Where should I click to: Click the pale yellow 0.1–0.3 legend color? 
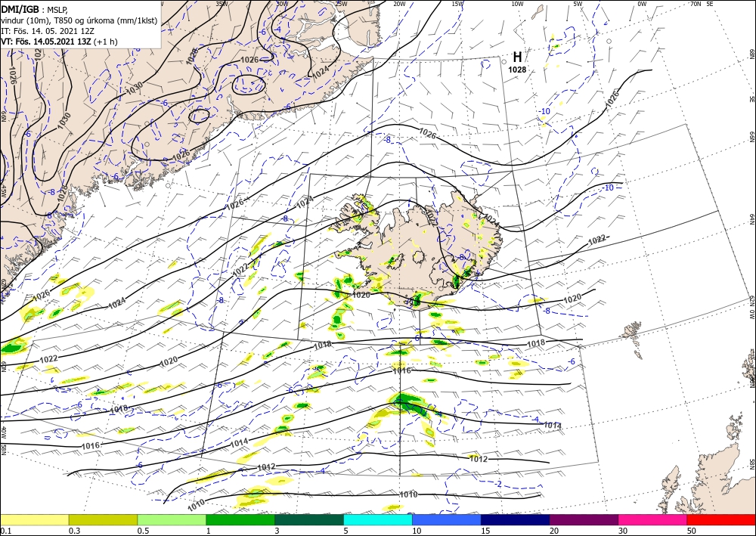pyautogui.click(x=34, y=519)
